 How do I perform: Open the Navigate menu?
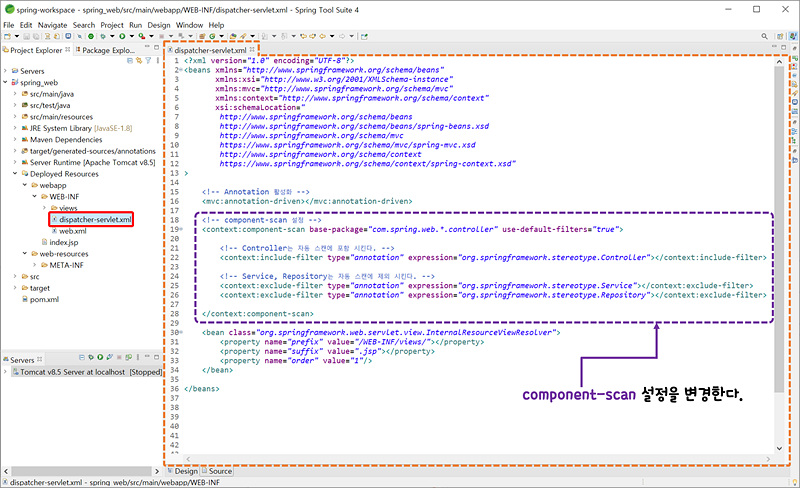click(x=52, y=25)
